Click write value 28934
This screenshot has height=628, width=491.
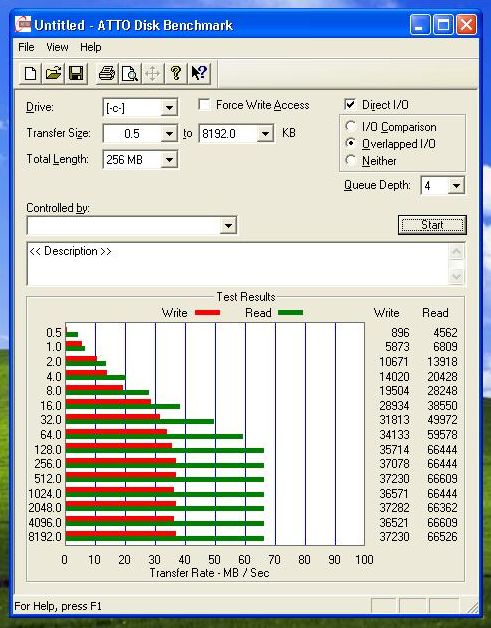click(394, 405)
